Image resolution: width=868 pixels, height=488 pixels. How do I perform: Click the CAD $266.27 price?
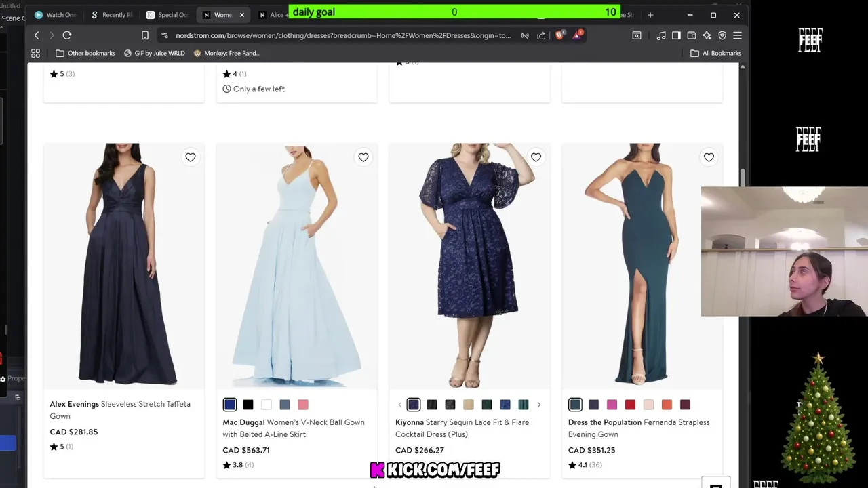420,450
